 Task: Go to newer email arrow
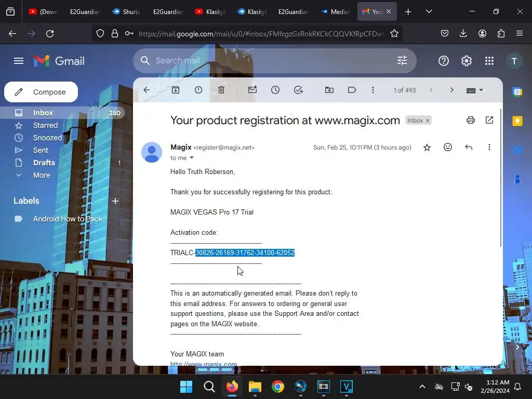pos(431,90)
